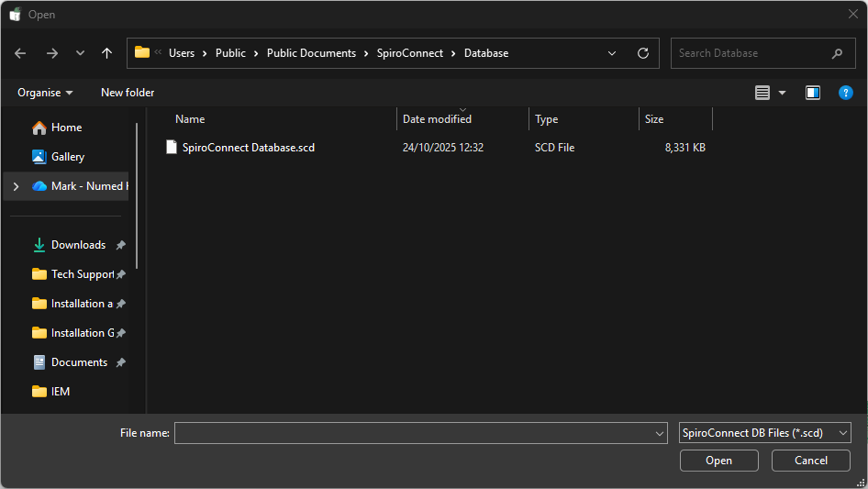The image size is (868, 489).
Task: Click the view layout icon
Action: pos(762,93)
